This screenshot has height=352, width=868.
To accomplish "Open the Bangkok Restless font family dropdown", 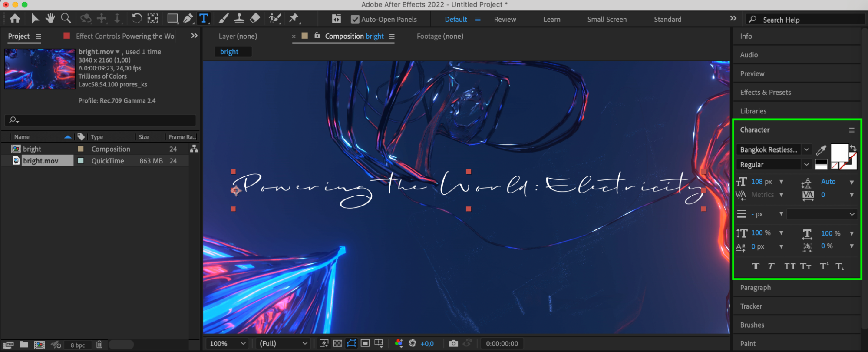I will (806, 149).
